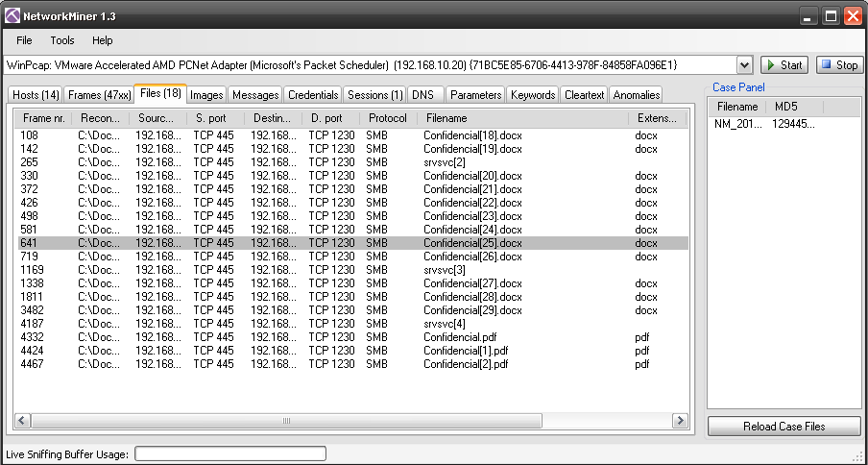Viewport: 868px width, 465px height.
Task: Sort by Protocol column header
Action: tap(389, 118)
